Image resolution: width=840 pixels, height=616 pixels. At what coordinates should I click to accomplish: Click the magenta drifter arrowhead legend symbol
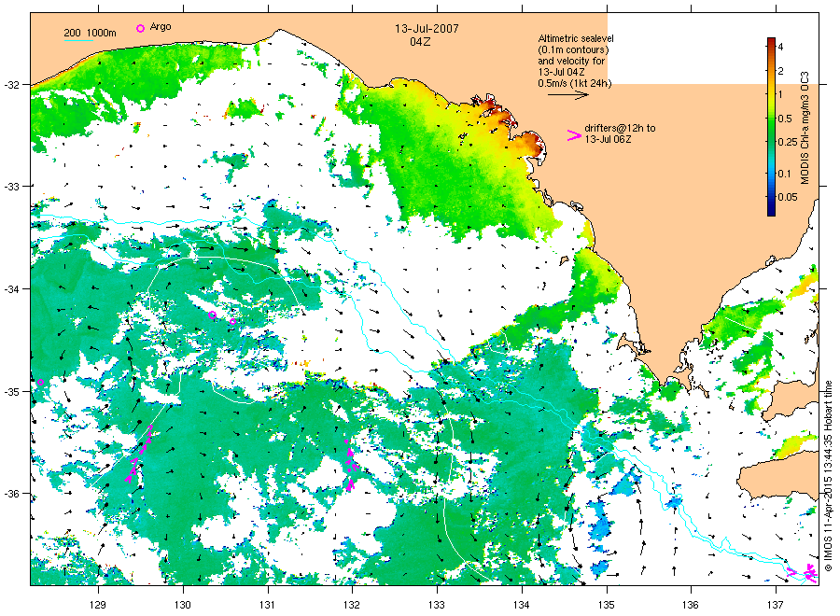[x=574, y=135]
